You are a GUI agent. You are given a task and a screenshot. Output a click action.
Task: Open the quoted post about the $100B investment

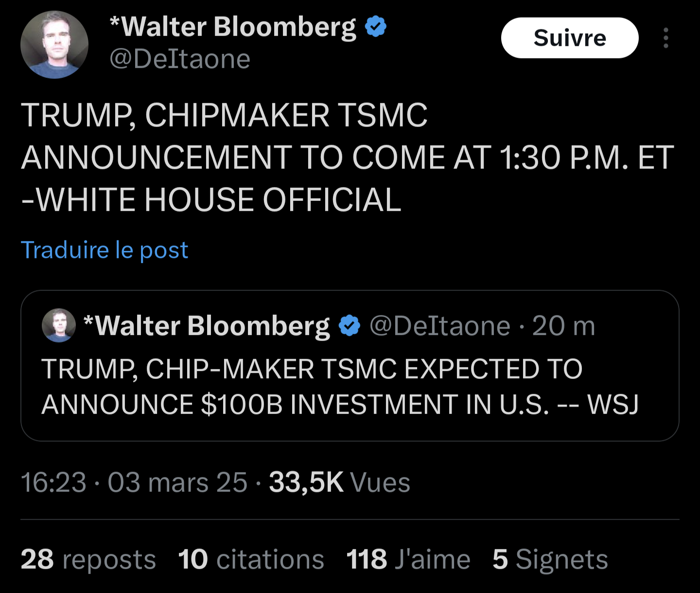[x=339, y=387]
